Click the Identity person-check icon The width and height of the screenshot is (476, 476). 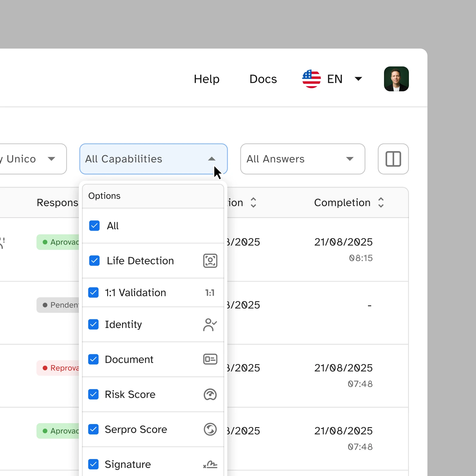[210, 325]
